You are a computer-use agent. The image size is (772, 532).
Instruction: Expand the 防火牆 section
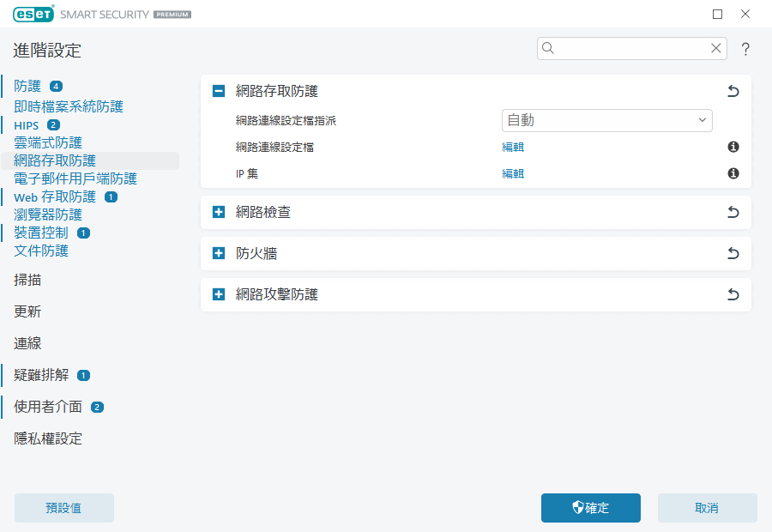218,253
